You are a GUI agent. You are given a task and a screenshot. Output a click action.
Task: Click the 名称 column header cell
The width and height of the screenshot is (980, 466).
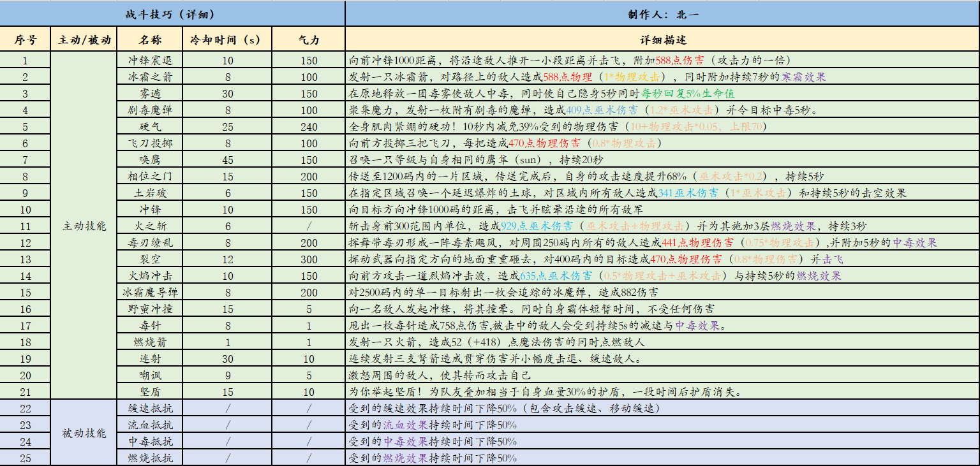(150, 40)
